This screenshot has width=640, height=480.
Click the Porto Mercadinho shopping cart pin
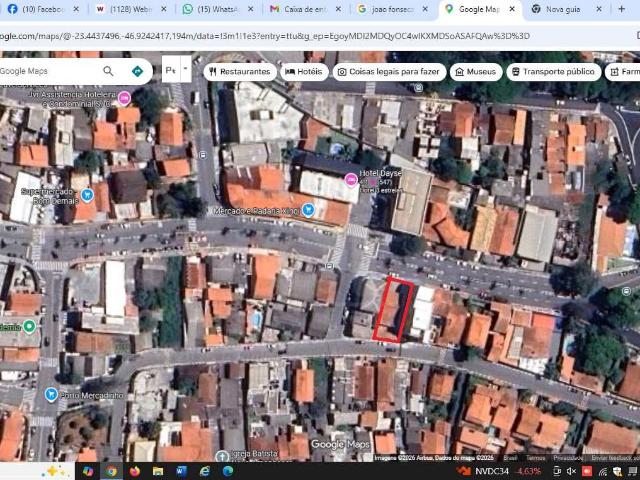coord(51,395)
